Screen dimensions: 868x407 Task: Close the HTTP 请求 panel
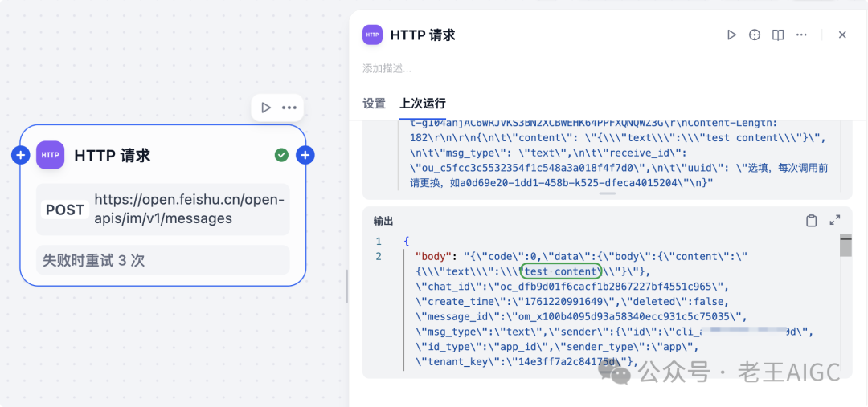[842, 35]
